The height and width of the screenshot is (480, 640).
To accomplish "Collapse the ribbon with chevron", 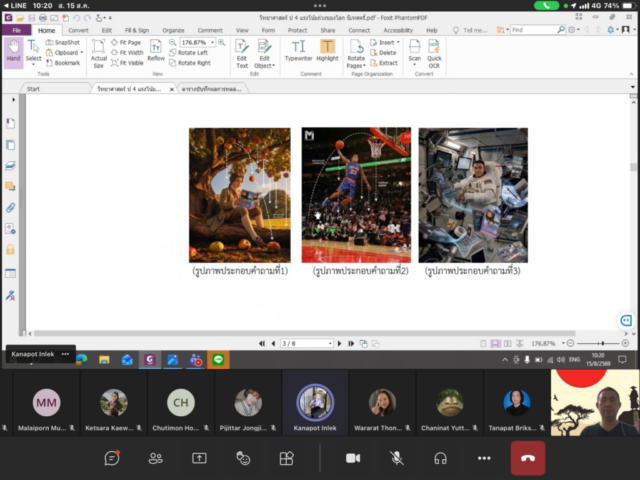I will tap(631, 74).
